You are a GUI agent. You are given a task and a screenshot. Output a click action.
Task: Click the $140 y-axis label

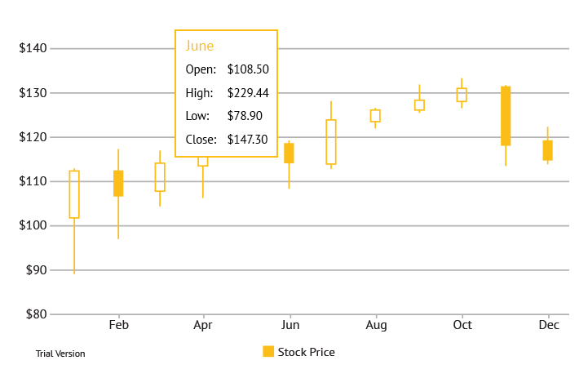[x=33, y=49]
